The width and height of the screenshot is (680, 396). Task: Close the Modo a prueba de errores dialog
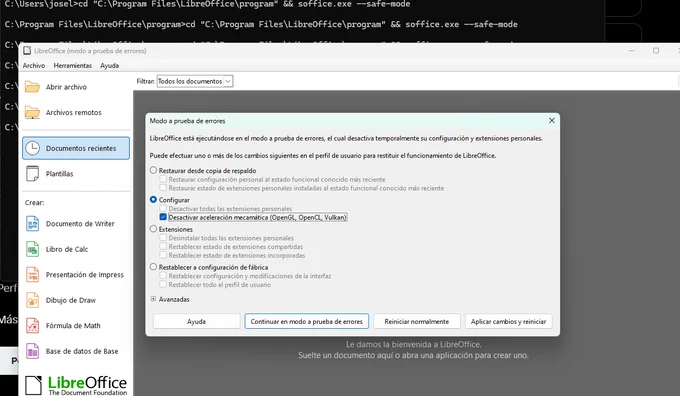[552, 121]
